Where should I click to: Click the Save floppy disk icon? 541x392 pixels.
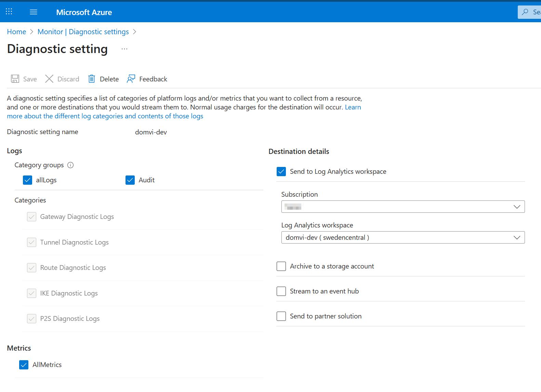(15, 79)
